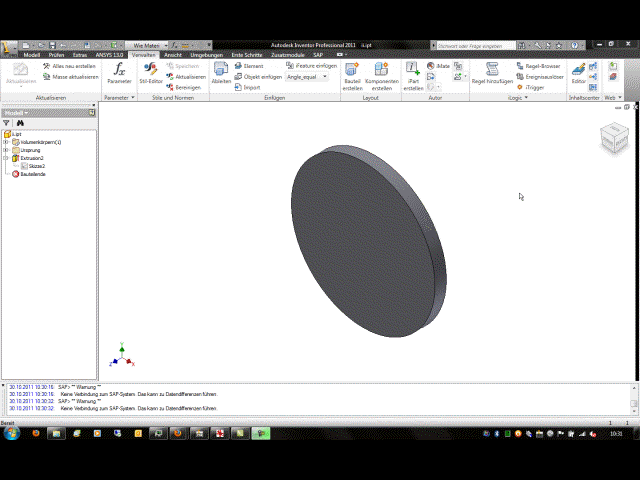Expand the Volumenkörper(1) tree node

click(6, 142)
